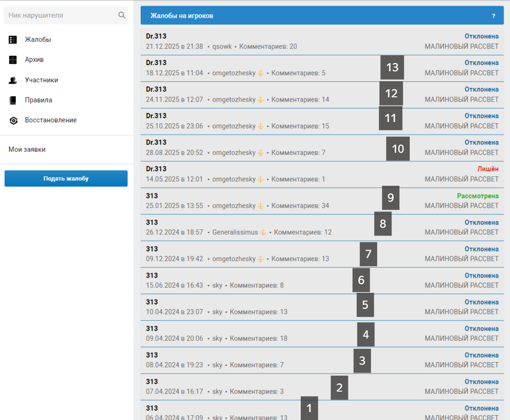Click the search magnifier icon
The height and width of the screenshot is (420, 510).
coord(122,15)
